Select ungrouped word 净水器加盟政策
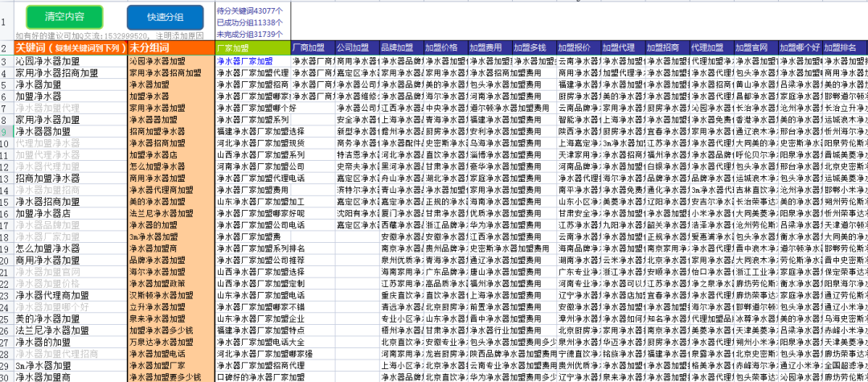 click(171, 284)
